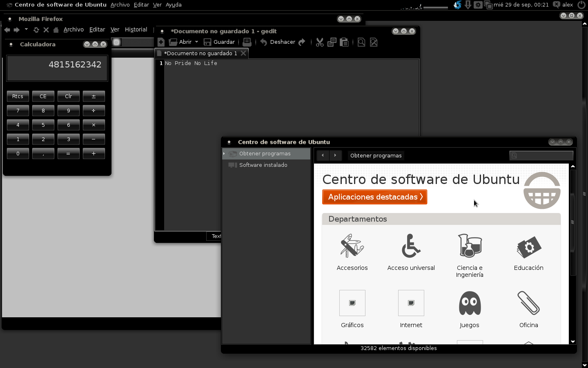
Task: Open Ciencia e Ingeniería department
Action: pos(470,256)
